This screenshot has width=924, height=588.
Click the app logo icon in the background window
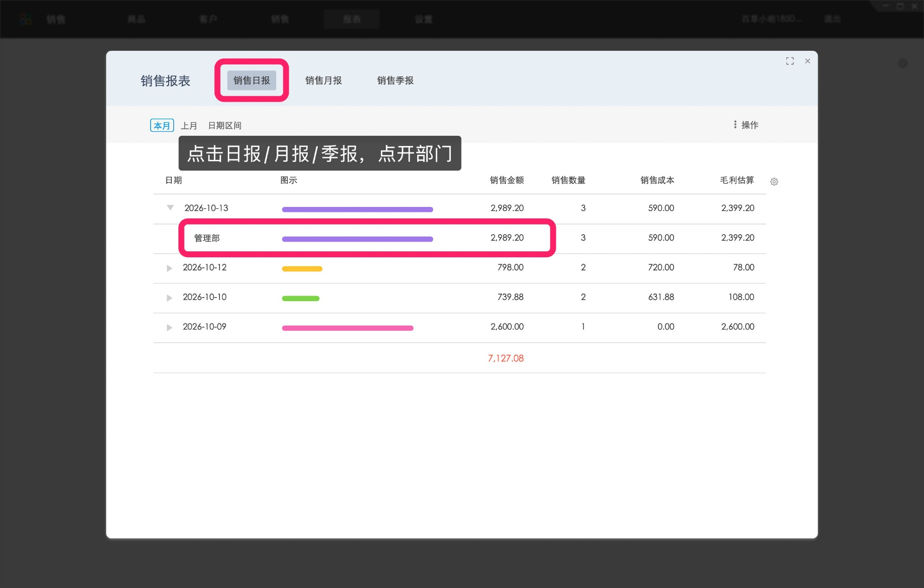(26, 19)
